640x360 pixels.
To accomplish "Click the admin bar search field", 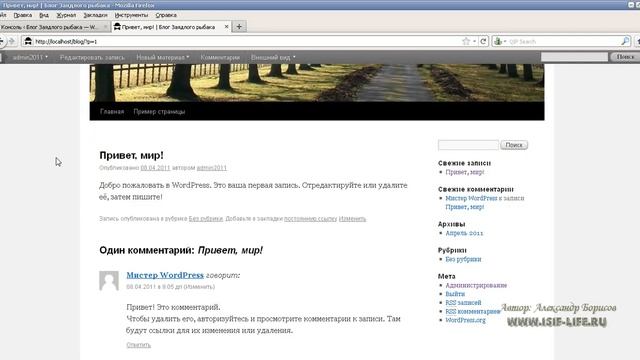I will tap(574, 57).
